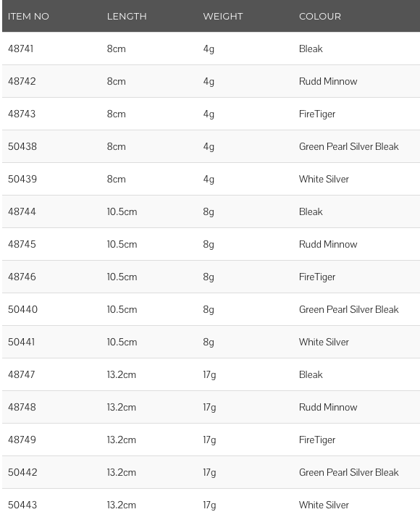The height and width of the screenshot is (525, 420).
Task: Click the WEIGHT column header
Action: coord(223,17)
